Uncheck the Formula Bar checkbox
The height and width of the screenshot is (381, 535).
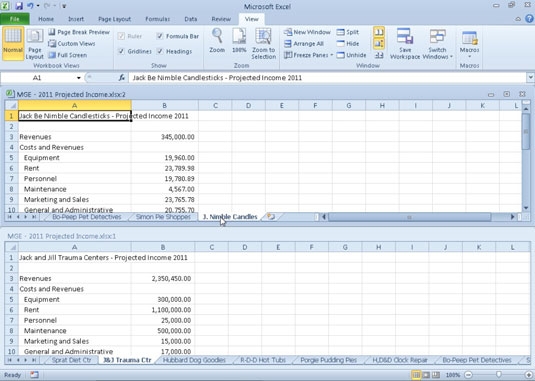(x=160, y=36)
